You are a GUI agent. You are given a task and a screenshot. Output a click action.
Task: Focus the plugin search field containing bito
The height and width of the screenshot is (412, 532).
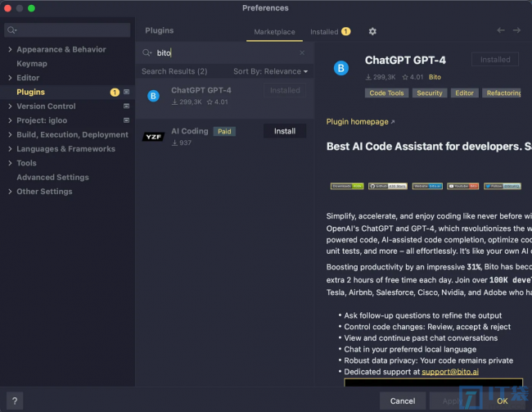[x=224, y=52]
